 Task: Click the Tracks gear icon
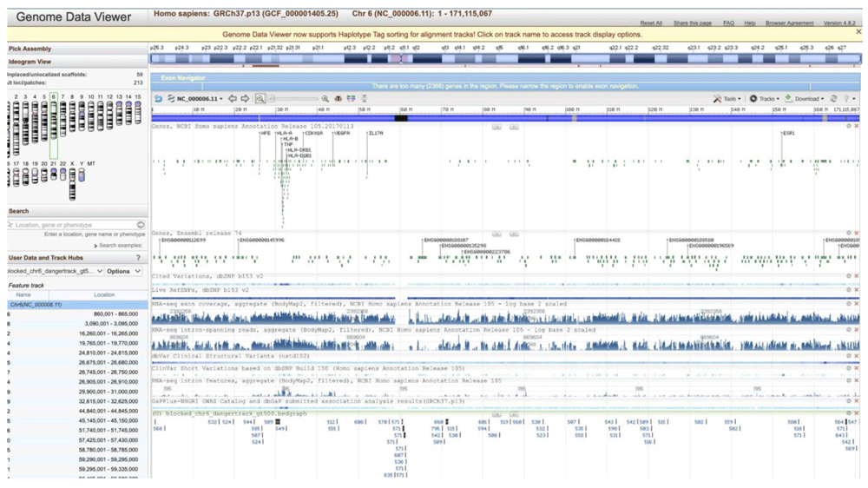[x=753, y=99]
